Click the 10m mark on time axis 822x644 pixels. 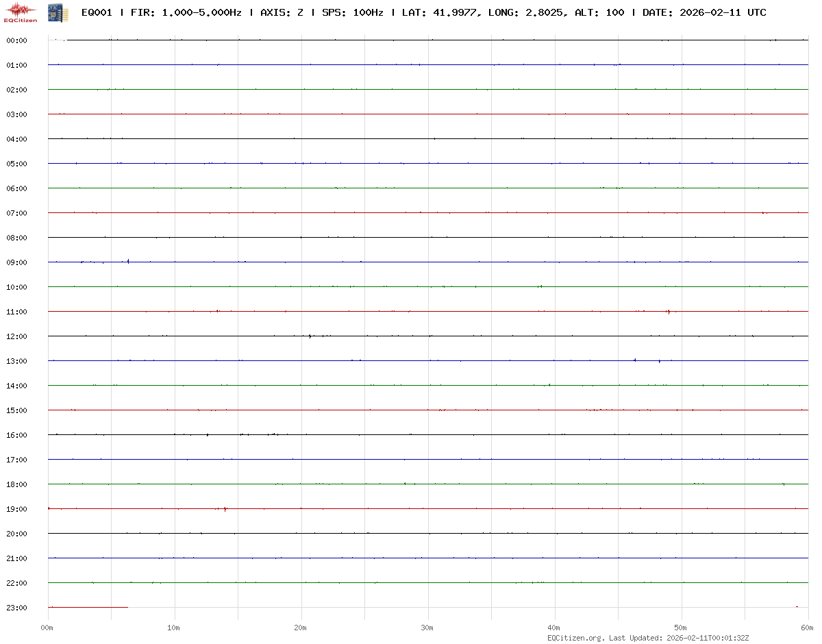point(174,628)
